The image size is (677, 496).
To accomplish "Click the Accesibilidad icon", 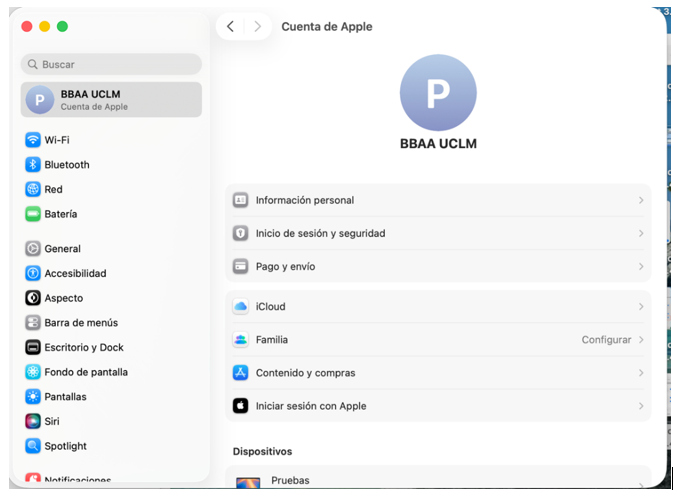I will pos(33,273).
